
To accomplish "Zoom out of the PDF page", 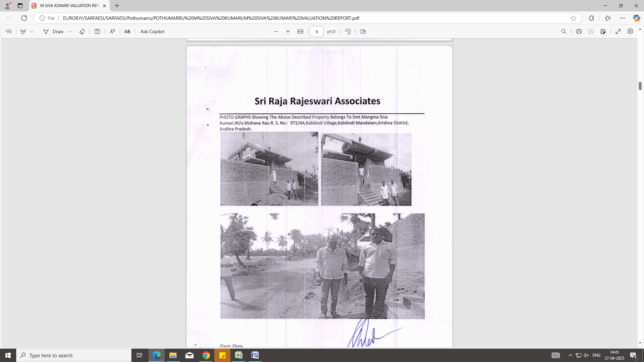I will click(276, 32).
